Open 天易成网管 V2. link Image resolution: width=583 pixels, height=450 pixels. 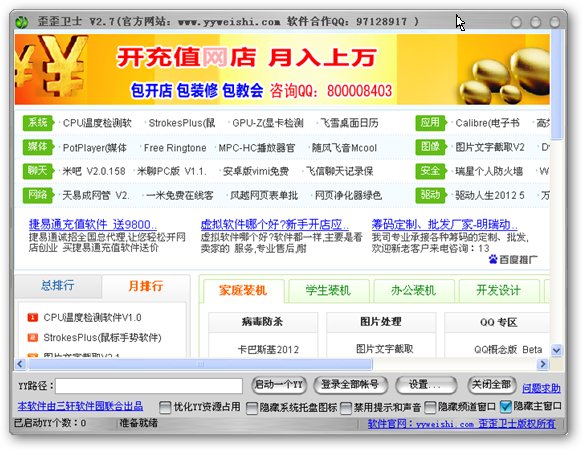click(96, 196)
